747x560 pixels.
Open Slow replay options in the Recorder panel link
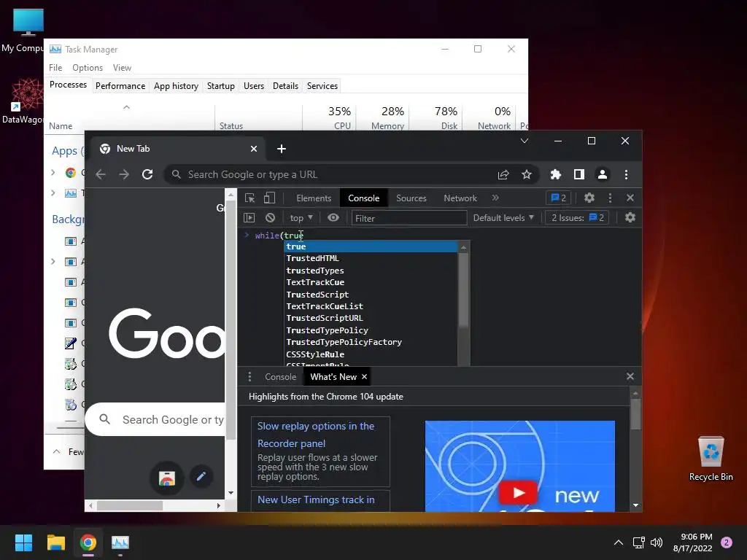pyautogui.click(x=316, y=435)
